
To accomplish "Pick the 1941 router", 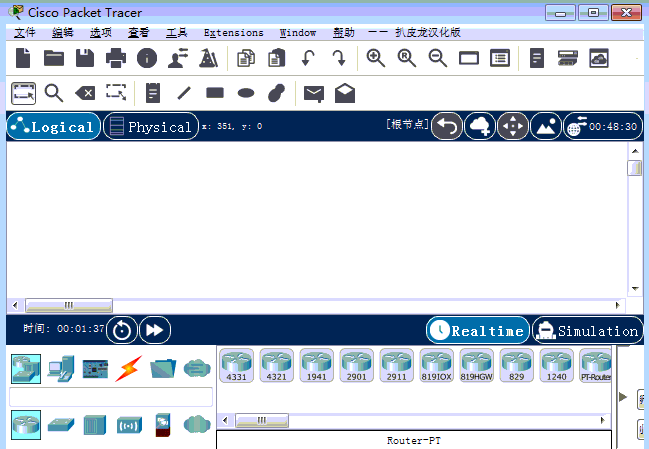I will [317, 365].
